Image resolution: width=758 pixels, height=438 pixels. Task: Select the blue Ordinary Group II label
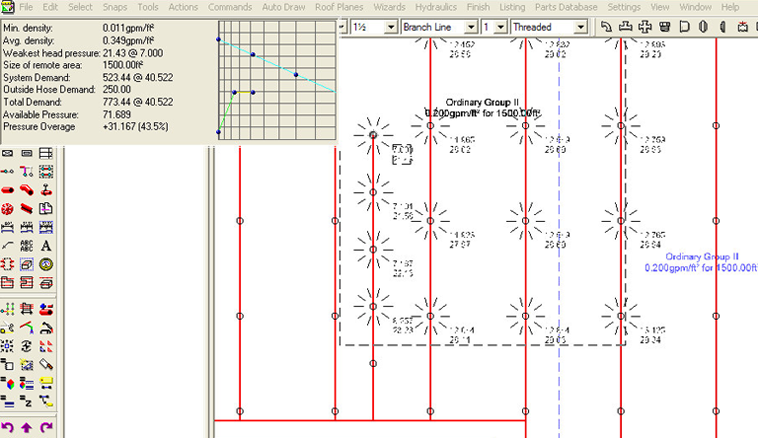click(701, 263)
